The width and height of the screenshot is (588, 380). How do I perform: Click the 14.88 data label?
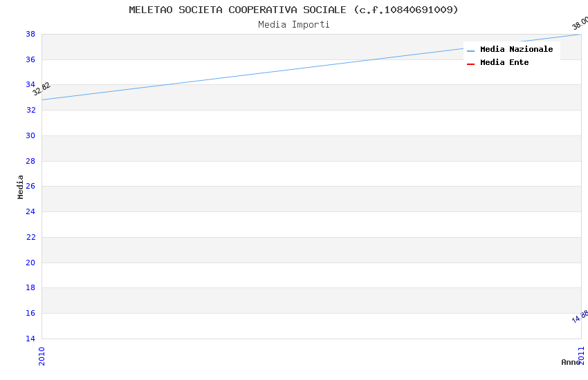click(x=580, y=316)
